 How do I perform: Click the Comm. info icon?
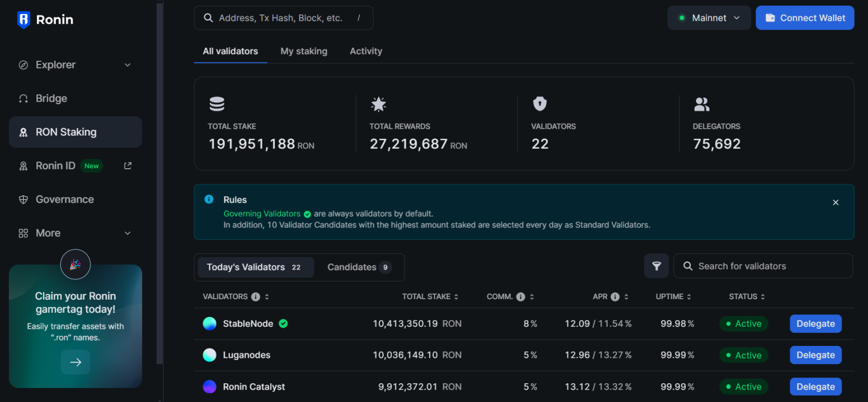point(520,297)
